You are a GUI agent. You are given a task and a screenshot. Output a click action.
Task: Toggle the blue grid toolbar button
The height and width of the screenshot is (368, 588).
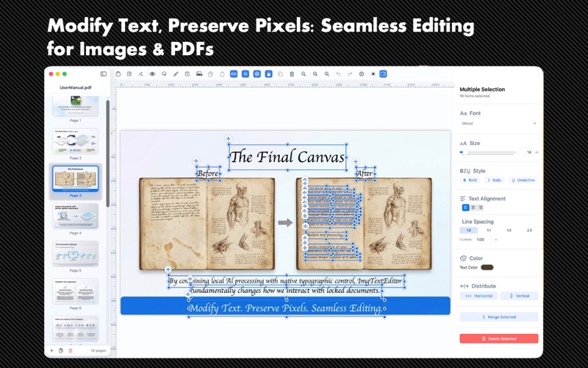click(x=245, y=74)
